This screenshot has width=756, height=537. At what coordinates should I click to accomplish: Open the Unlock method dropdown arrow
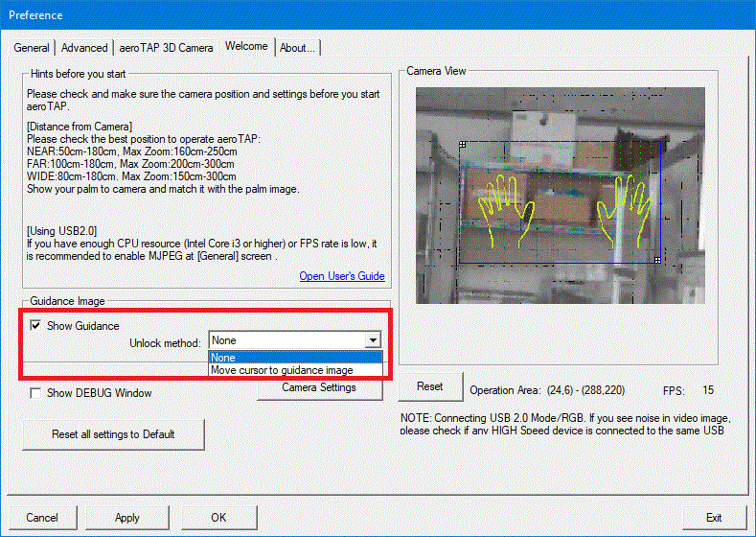click(373, 340)
